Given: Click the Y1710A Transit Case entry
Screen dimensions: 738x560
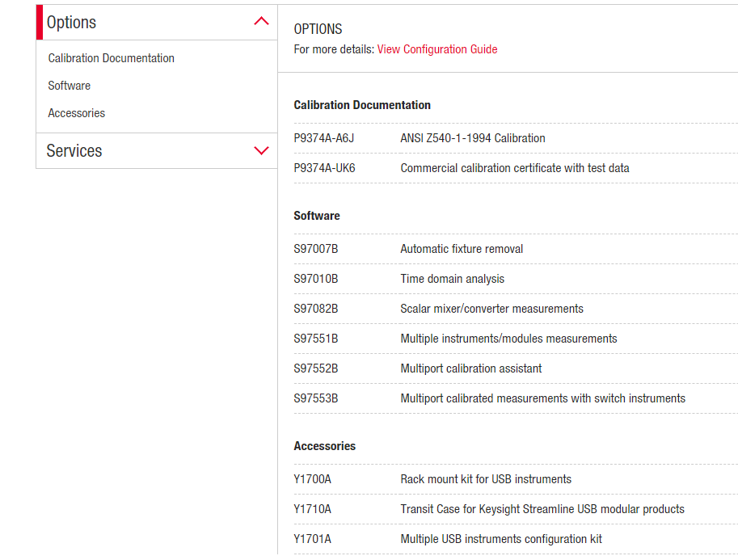Looking at the screenshot, I should pyautogui.click(x=312, y=509).
